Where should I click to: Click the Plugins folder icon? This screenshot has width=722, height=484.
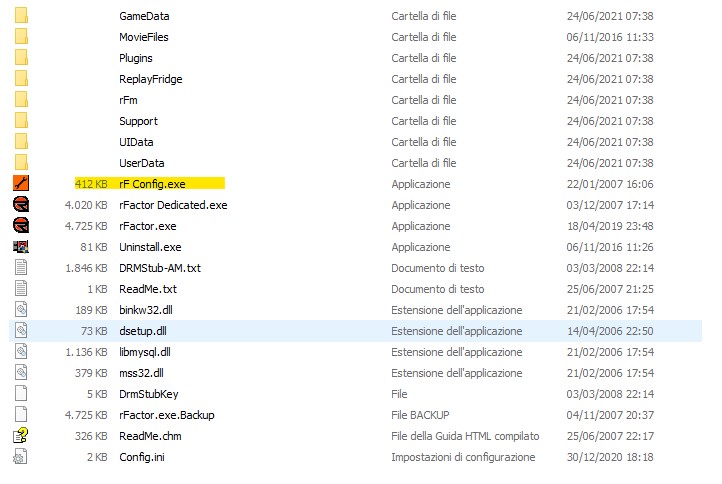point(21,58)
